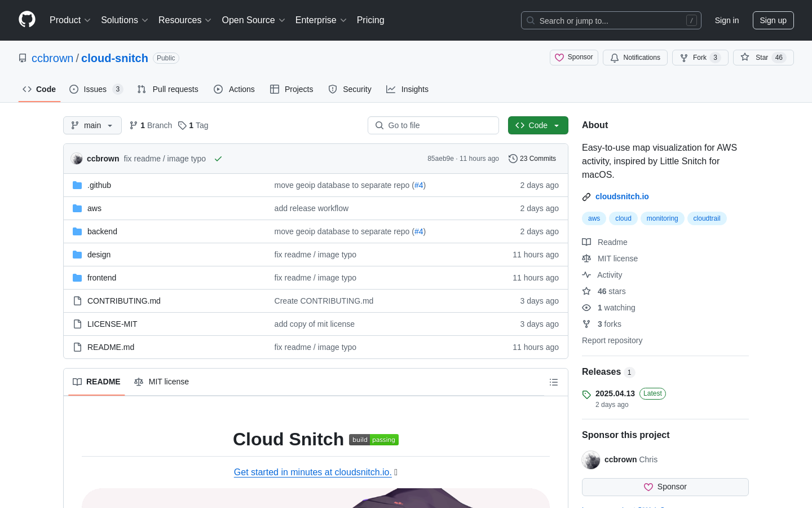
Task: Click the branch icon next to 1 Branch
Action: coord(134,125)
